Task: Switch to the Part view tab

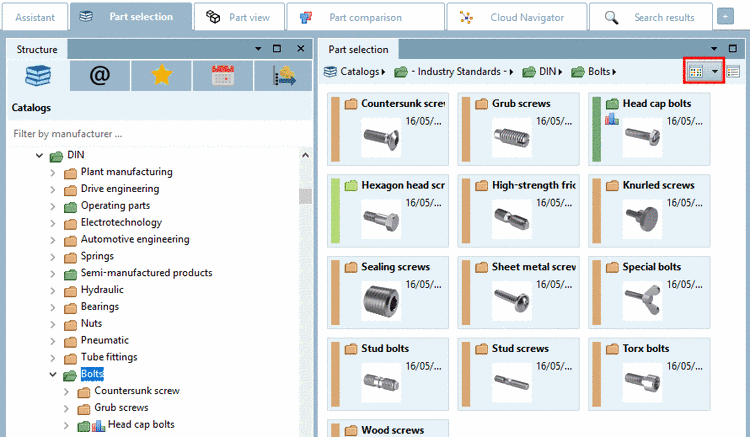Action: pos(239,17)
